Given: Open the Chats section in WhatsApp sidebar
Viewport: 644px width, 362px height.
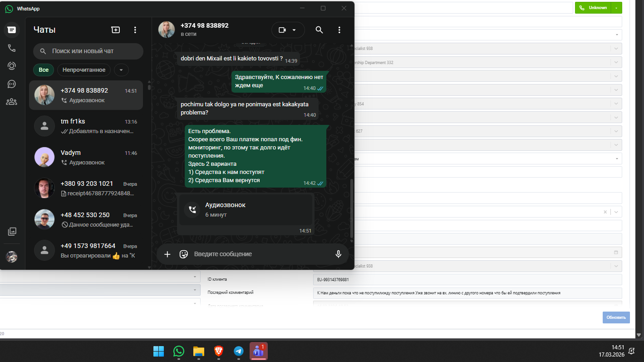Looking at the screenshot, I should (12, 30).
